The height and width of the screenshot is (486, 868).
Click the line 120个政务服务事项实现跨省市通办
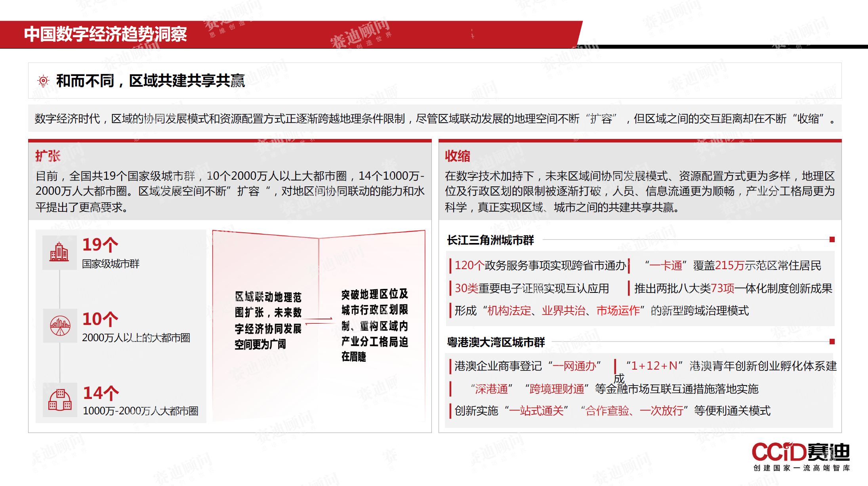pos(540,265)
